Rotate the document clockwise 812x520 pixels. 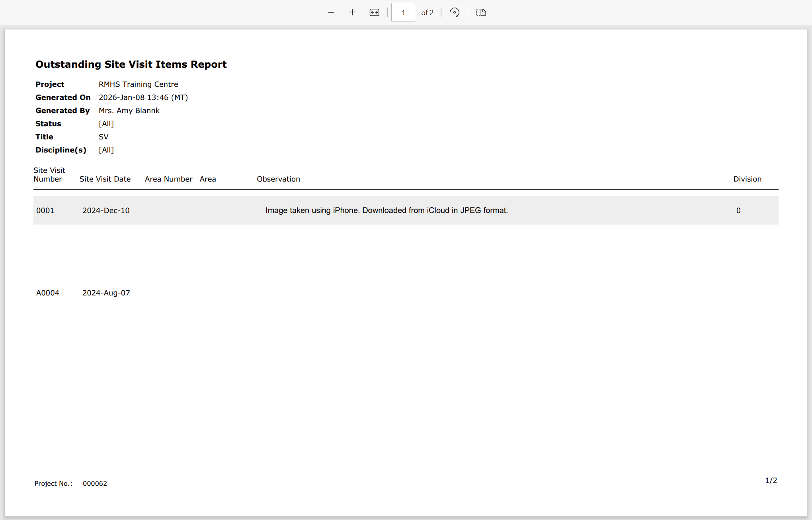pos(455,12)
